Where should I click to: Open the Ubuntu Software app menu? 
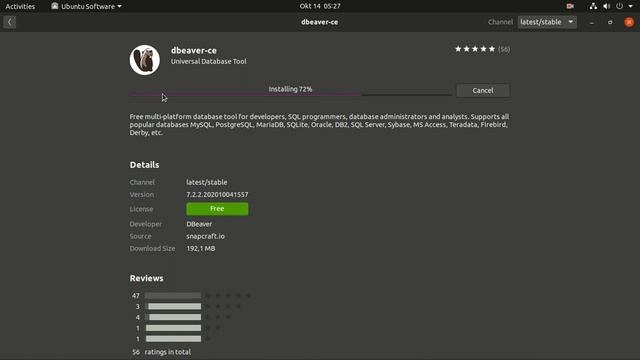(x=86, y=6)
